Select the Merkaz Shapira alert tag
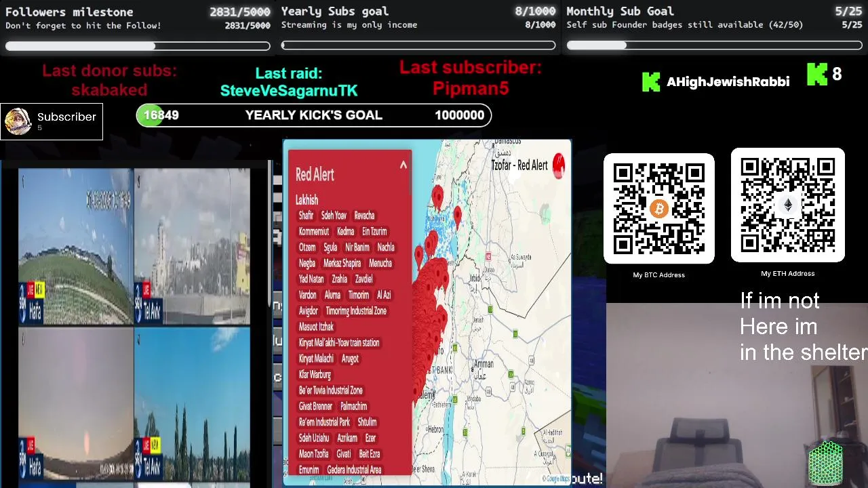This screenshot has width=868, height=488. click(x=342, y=263)
